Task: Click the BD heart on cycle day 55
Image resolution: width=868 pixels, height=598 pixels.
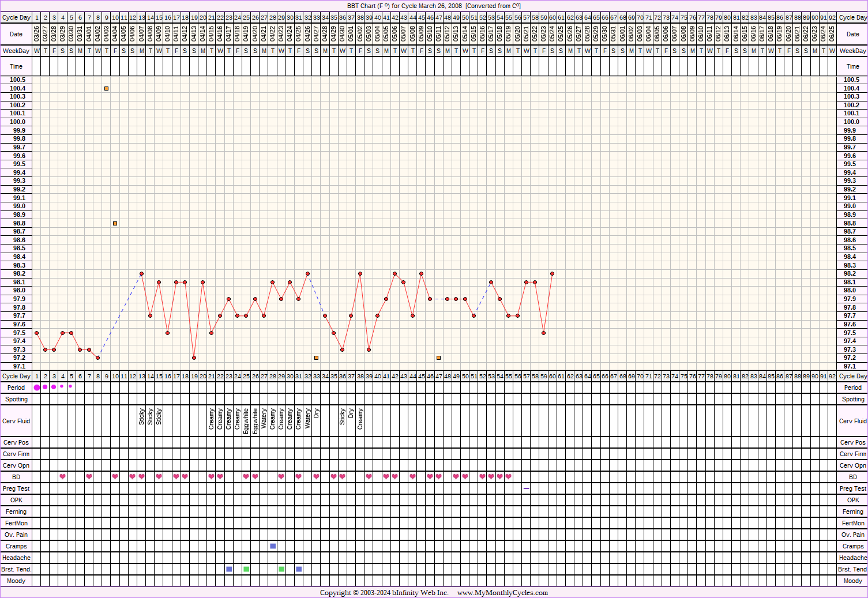Action: click(509, 477)
